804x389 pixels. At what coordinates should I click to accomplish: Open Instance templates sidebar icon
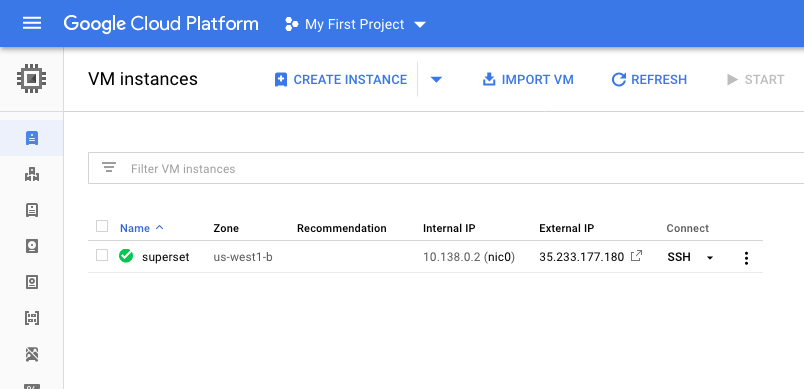click(32, 210)
